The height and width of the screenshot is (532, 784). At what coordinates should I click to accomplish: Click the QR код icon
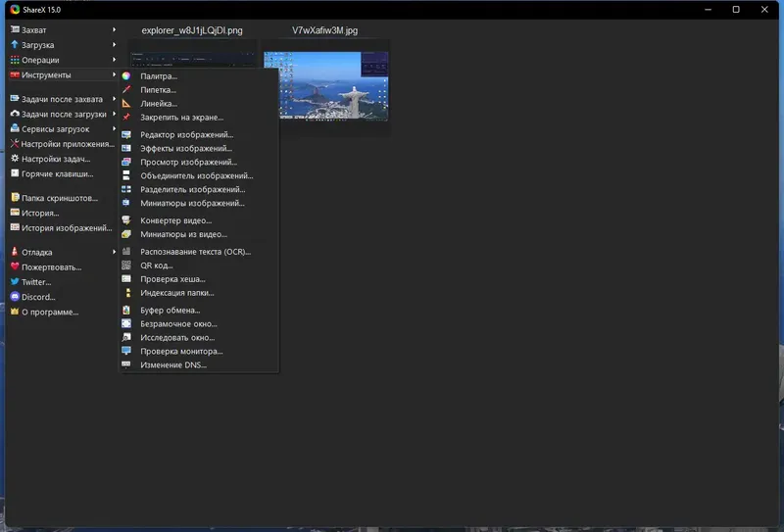(x=126, y=265)
